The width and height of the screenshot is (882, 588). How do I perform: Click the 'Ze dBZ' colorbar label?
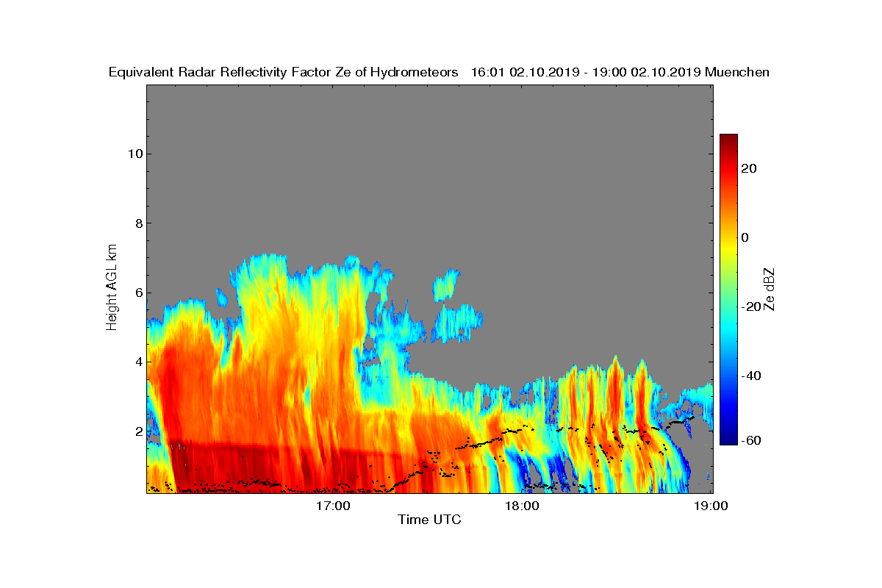pyautogui.click(x=771, y=289)
